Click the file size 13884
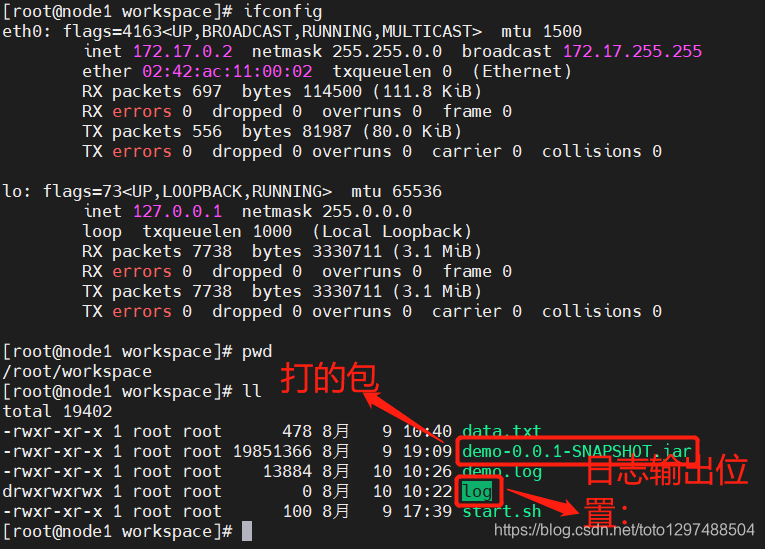 pos(287,471)
